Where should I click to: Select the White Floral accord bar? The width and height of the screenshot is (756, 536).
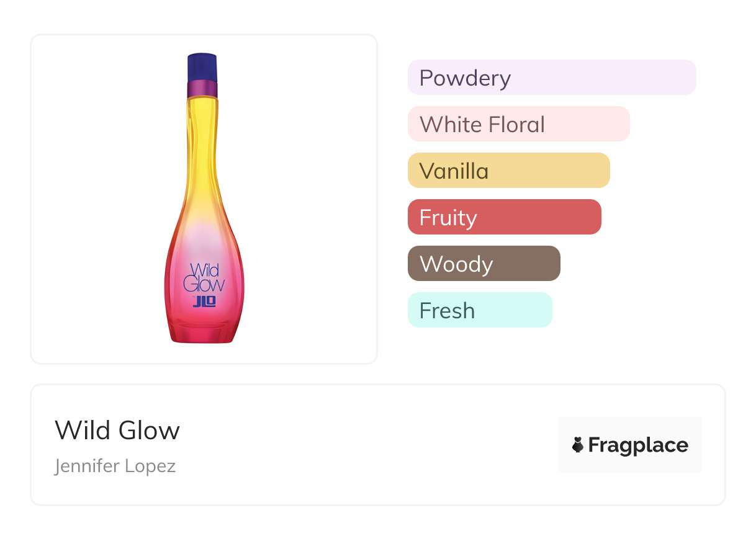point(518,124)
